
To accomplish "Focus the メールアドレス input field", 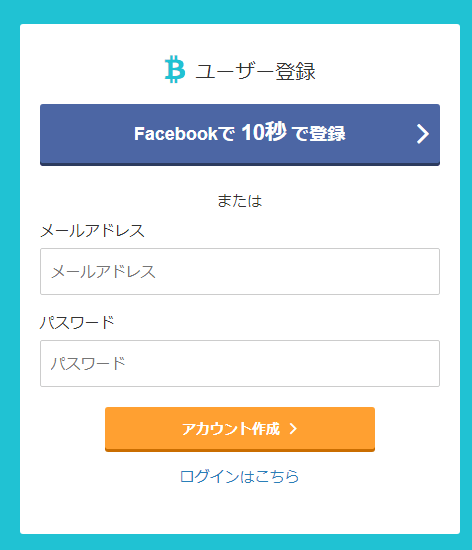I will 240,271.
